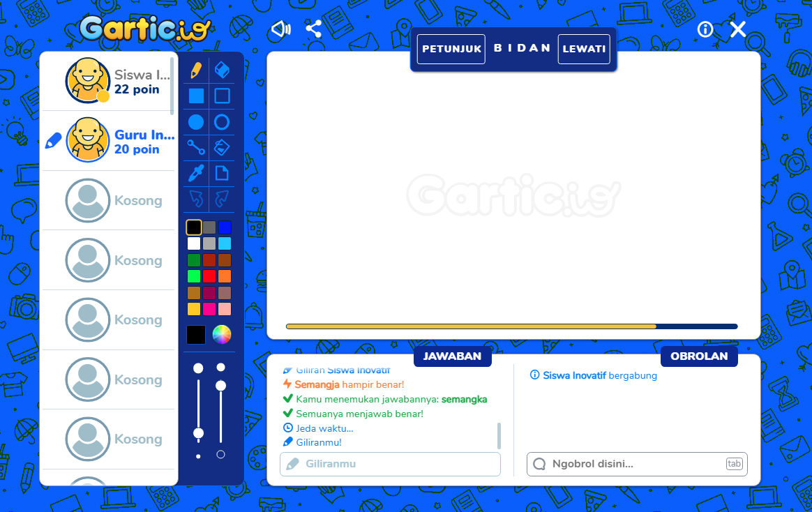812x512 pixels.
Task: Pick the black color swatch
Action: click(x=194, y=227)
